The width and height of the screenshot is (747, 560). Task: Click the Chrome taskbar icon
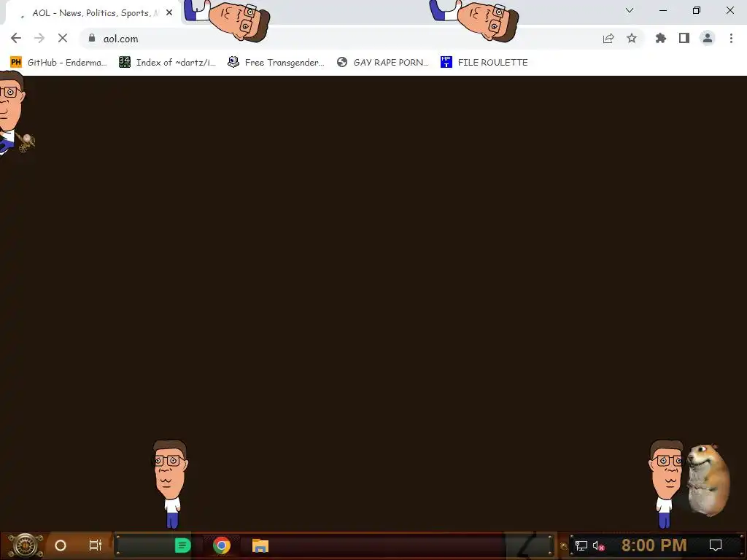coord(222,545)
